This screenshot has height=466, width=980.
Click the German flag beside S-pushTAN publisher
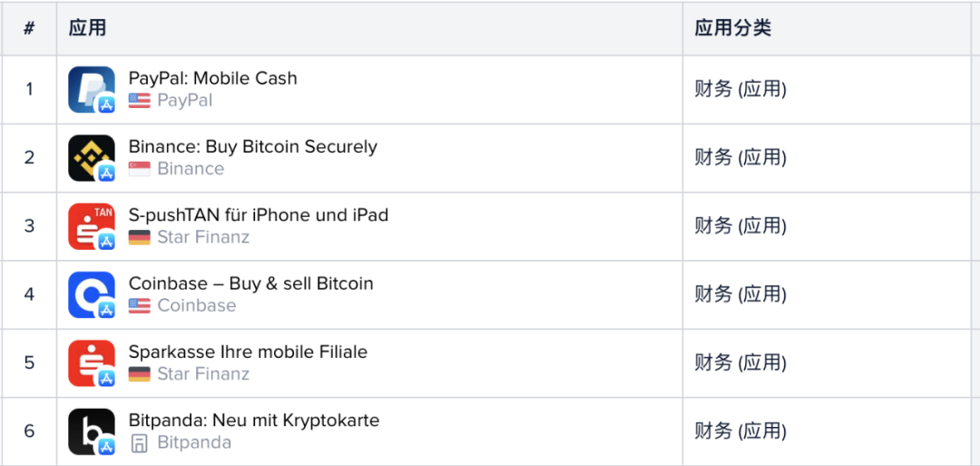tap(140, 238)
